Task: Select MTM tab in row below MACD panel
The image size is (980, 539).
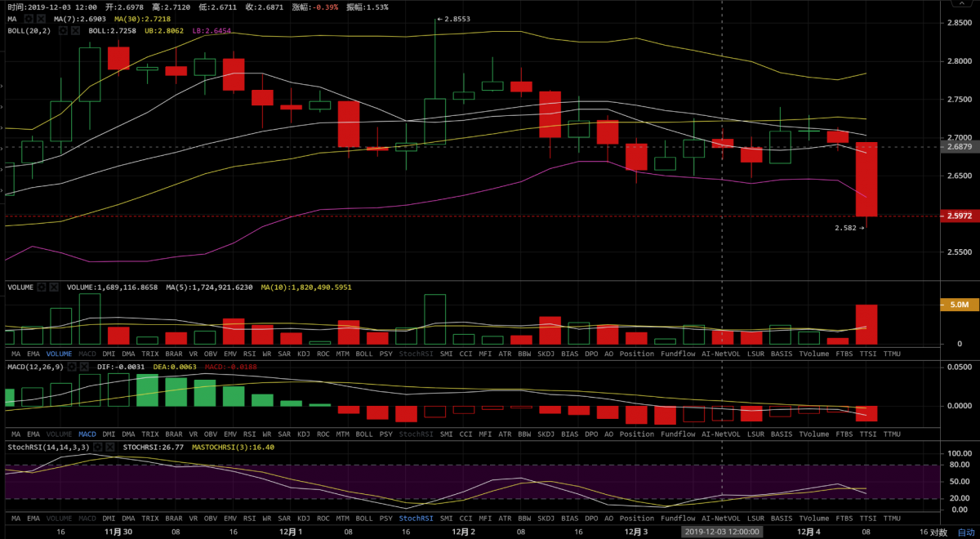Action: coord(343,434)
